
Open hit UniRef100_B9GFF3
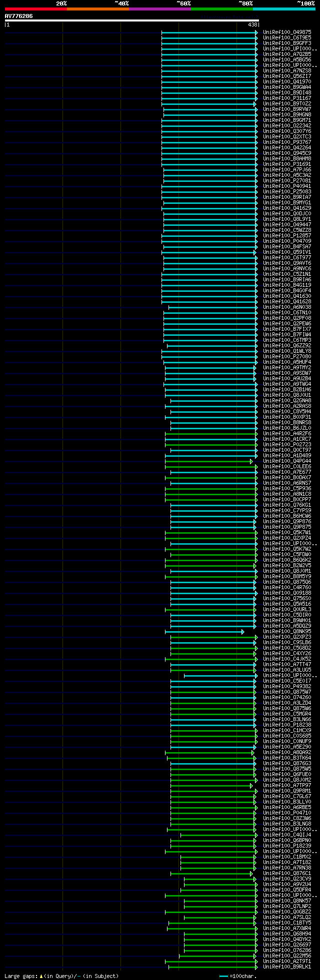click(287, 43)
